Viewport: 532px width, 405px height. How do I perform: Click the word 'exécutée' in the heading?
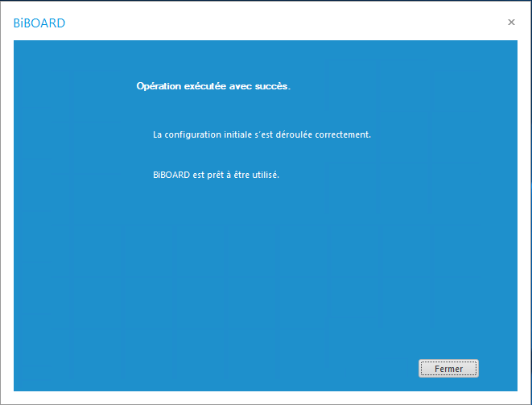pyautogui.click(x=205, y=86)
